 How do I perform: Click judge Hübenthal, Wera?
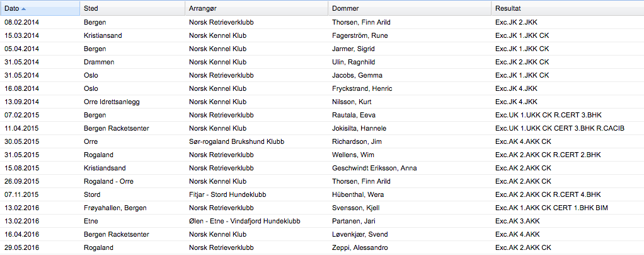coord(358,195)
